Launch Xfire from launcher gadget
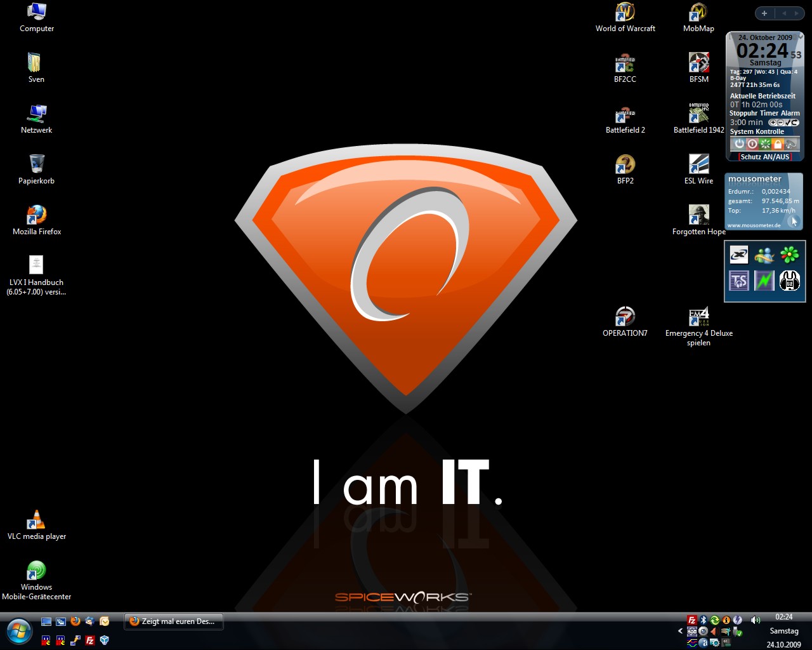812x650 pixels. (x=739, y=255)
